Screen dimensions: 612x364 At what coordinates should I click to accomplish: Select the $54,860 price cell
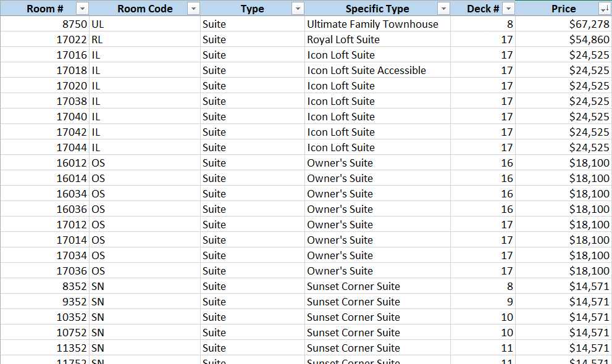coord(563,39)
